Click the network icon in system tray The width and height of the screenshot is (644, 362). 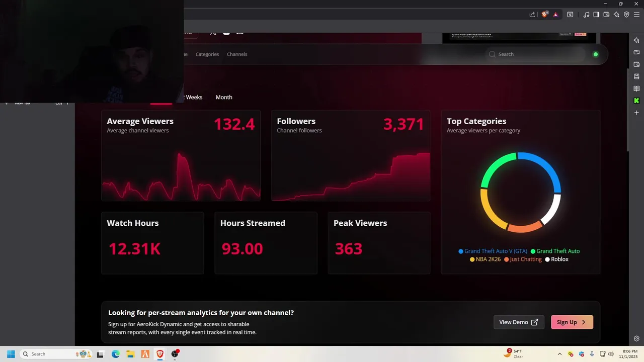tap(602, 354)
